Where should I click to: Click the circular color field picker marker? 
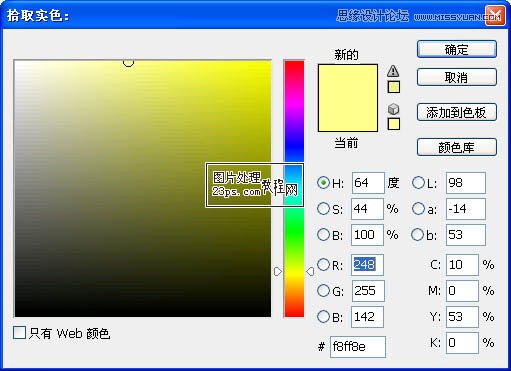click(128, 62)
